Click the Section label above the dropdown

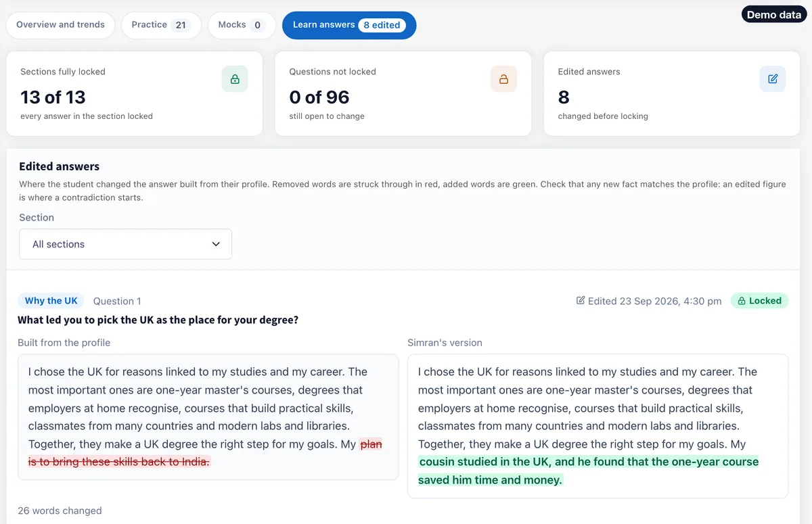(37, 218)
